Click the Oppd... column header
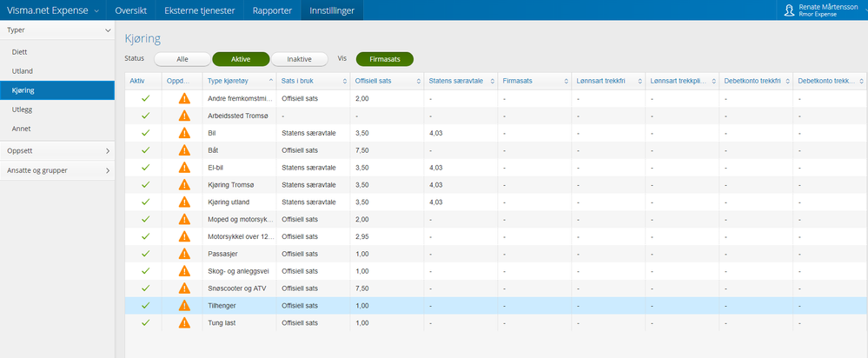868x358 pixels. [182, 81]
